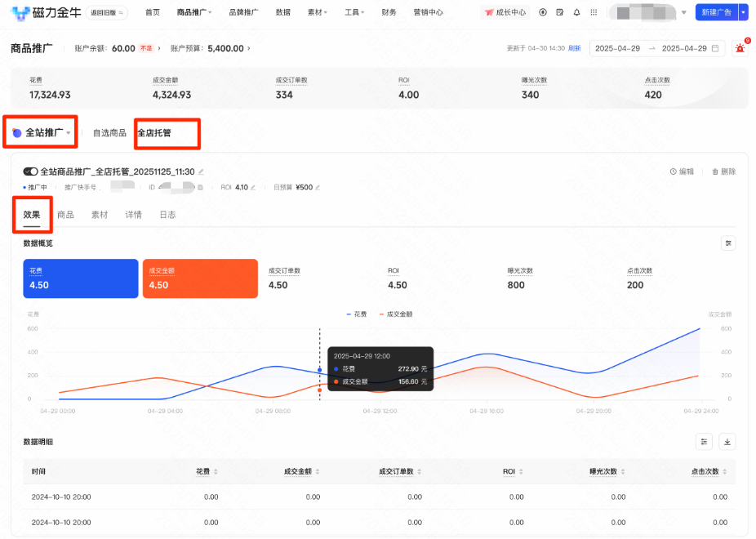Open 财务 in the top navigation

click(x=389, y=12)
